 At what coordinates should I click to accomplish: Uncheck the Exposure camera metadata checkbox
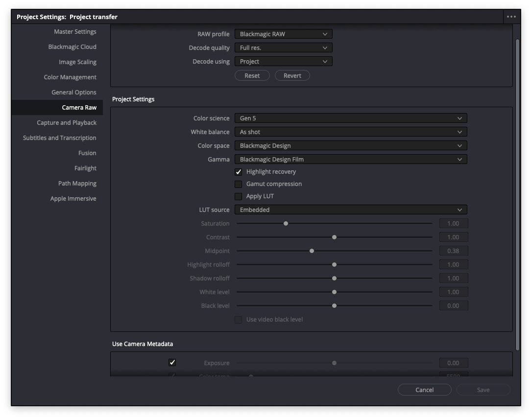pos(172,363)
